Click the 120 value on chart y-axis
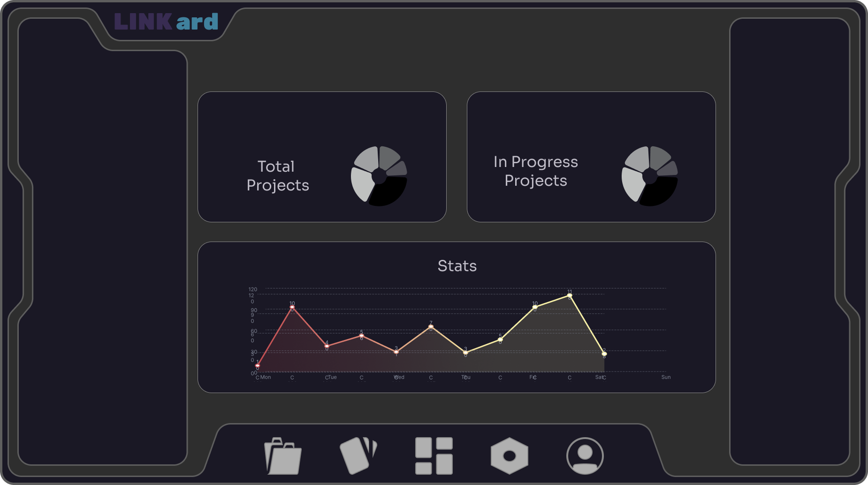This screenshot has width=868, height=485. pyautogui.click(x=253, y=289)
